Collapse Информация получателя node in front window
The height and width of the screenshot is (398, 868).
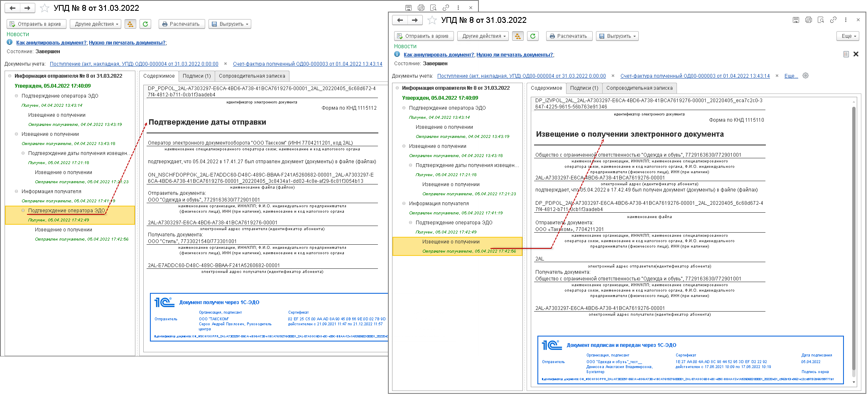pyautogui.click(x=404, y=204)
